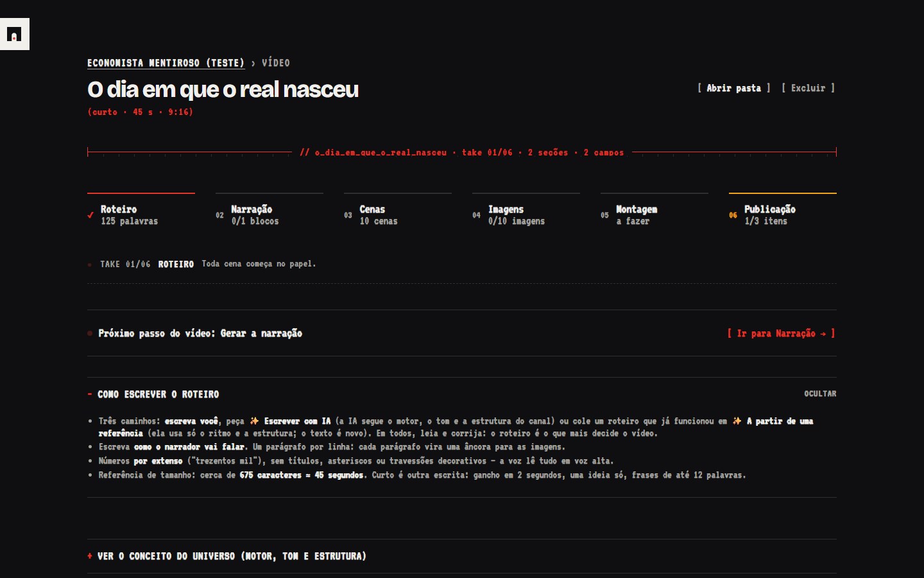Click the sparkle icon before A partir de uma referência
This screenshot has height=578, width=924.
[737, 421]
